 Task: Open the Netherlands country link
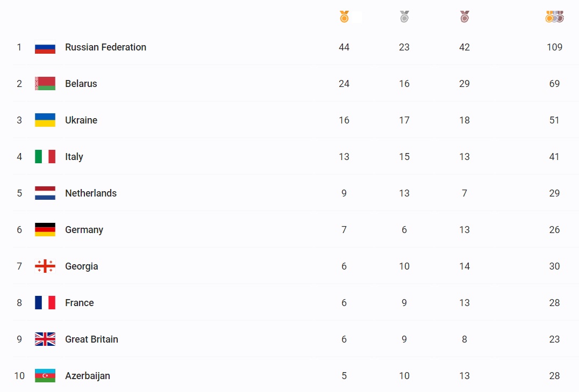click(91, 193)
